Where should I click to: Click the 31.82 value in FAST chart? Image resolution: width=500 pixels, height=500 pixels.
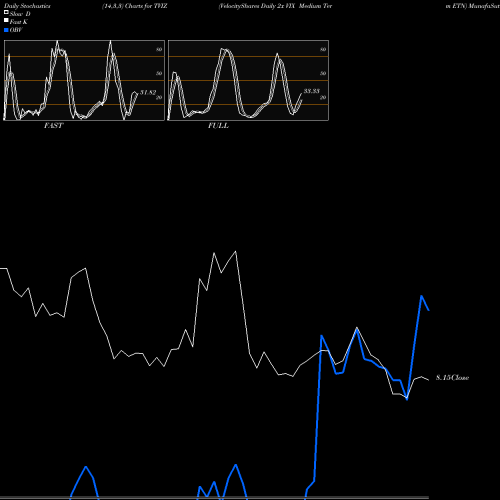point(148,92)
